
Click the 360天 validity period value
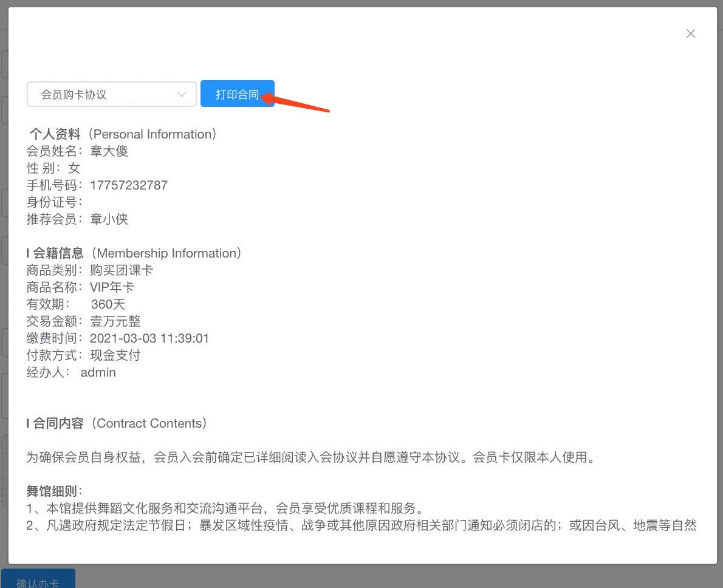coord(108,304)
